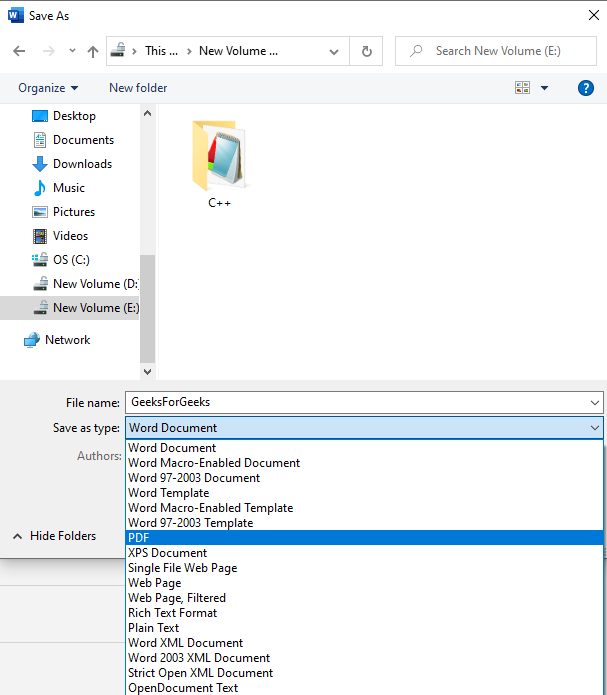Choose Word 97-2003 Template type

(x=364, y=523)
